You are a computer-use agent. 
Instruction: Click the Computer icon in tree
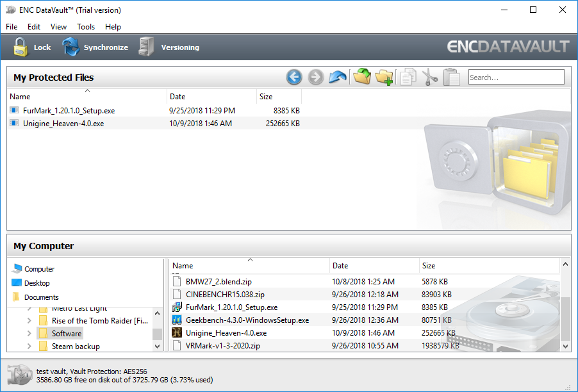coord(17,268)
